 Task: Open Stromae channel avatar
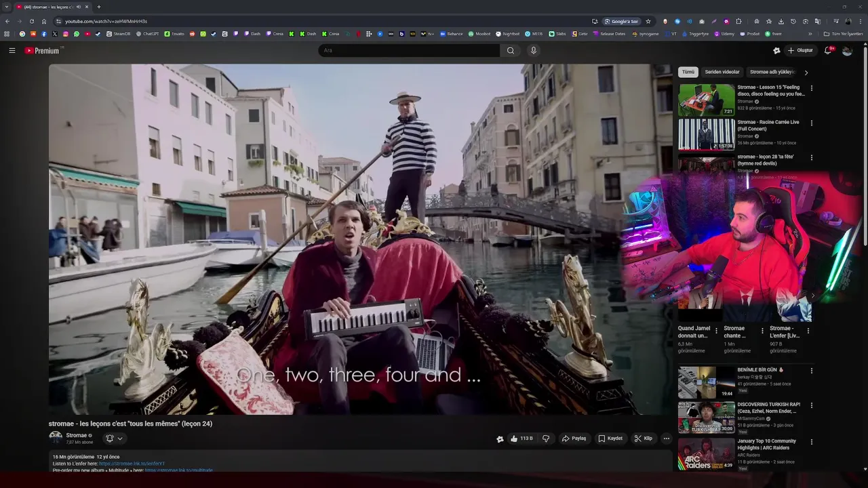coord(56,438)
